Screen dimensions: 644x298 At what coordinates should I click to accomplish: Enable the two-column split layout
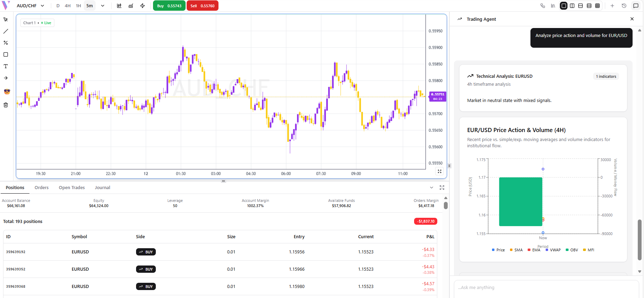pyautogui.click(x=572, y=6)
